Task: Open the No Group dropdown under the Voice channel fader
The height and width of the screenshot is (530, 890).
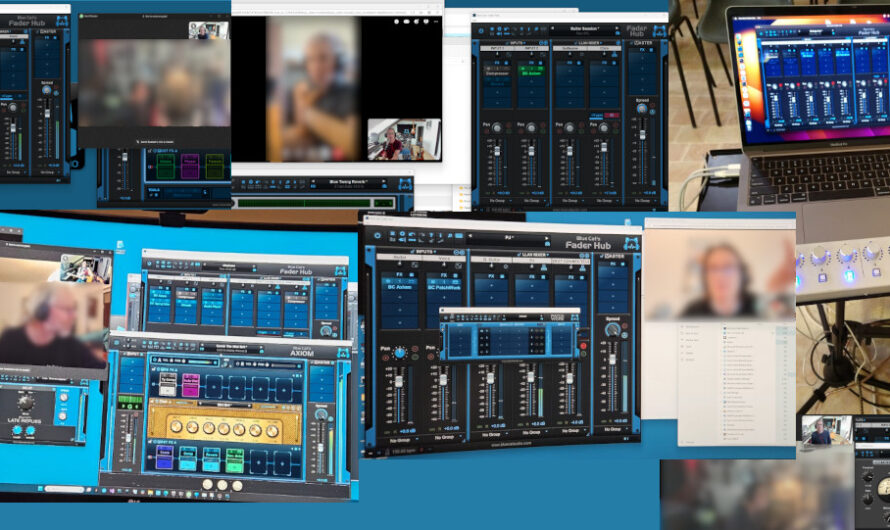Action: point(447,437)
